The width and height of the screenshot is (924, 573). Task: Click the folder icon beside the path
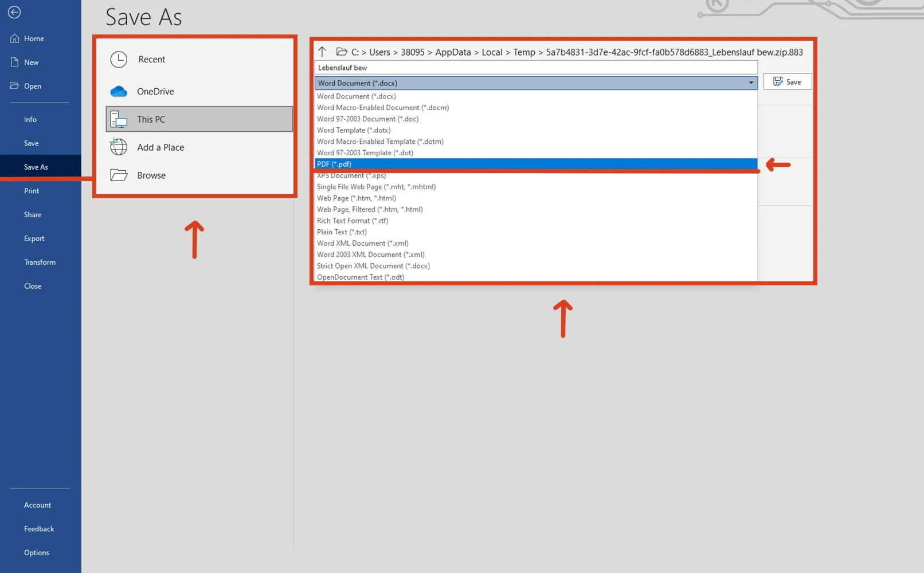coord(342,52)
